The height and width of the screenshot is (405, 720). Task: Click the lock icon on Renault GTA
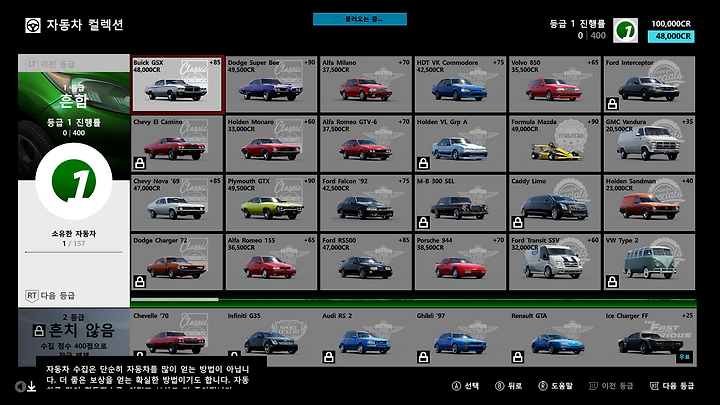point(518,357)
